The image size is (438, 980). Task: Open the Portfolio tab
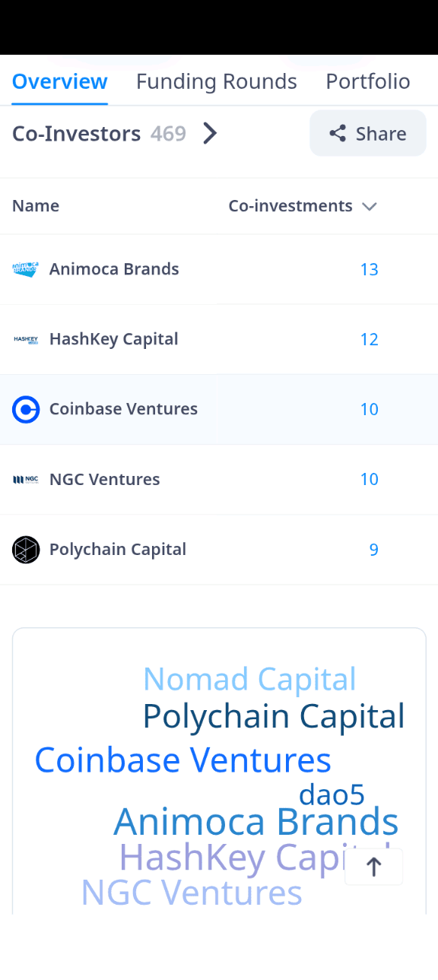click(x=368, y=81)
